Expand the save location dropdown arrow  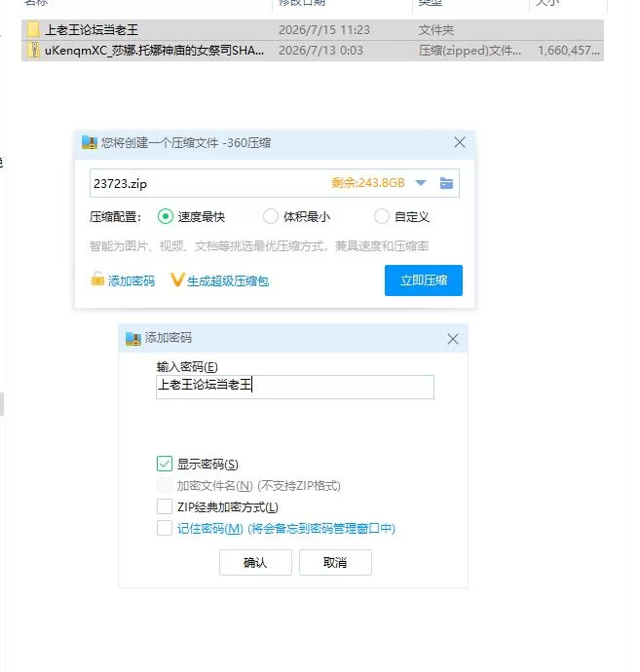click(x=421, y=183)
